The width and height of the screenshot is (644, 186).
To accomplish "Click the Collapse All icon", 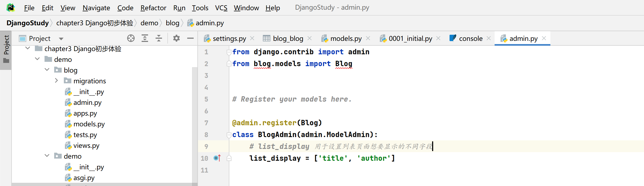I will (x=159, y=38).
